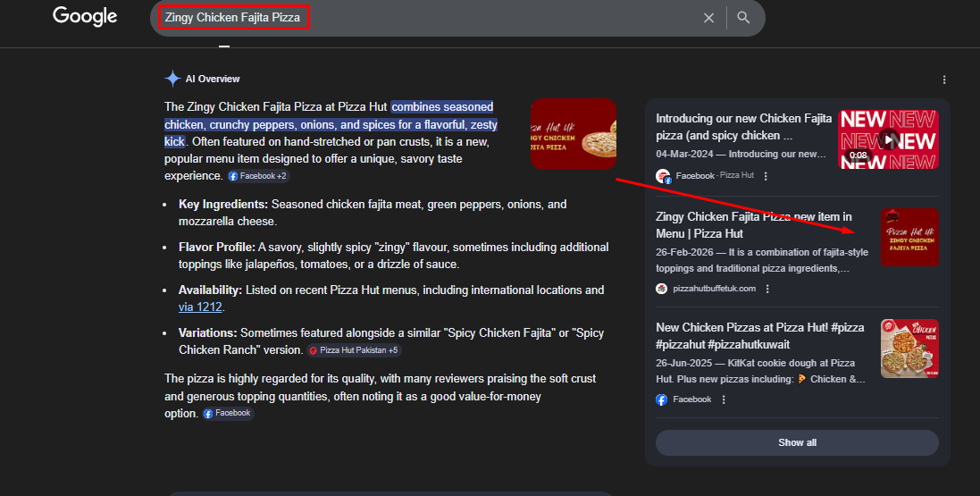Click the Google logo
The width and height of the screenshot is (980, 496).
(85, 16)
